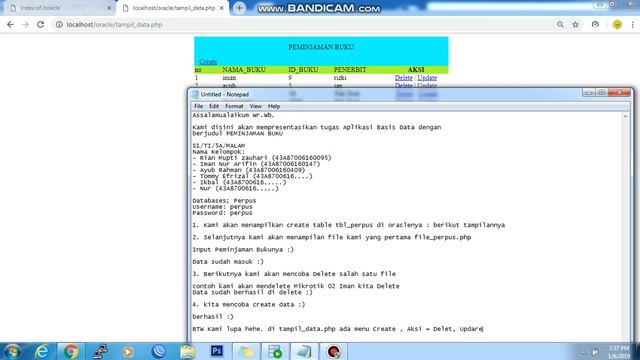The width and height of the screenshot is (640, 360).
Task: Click the Notepad title bar icon
Action: 196,94
